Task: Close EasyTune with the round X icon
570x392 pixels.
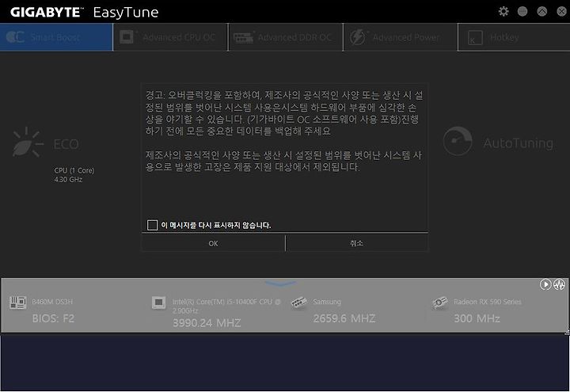Action: 561,11
